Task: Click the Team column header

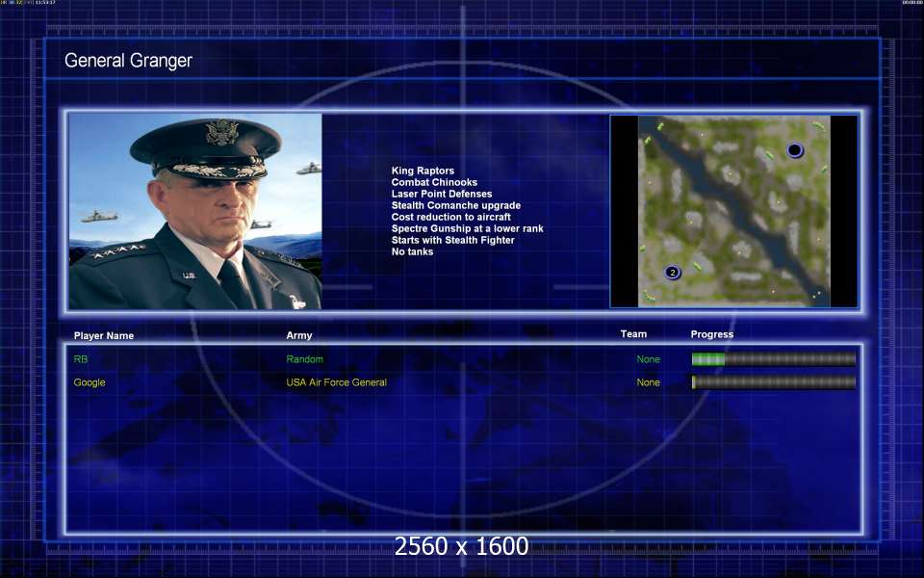Action: tap(633, 334)
